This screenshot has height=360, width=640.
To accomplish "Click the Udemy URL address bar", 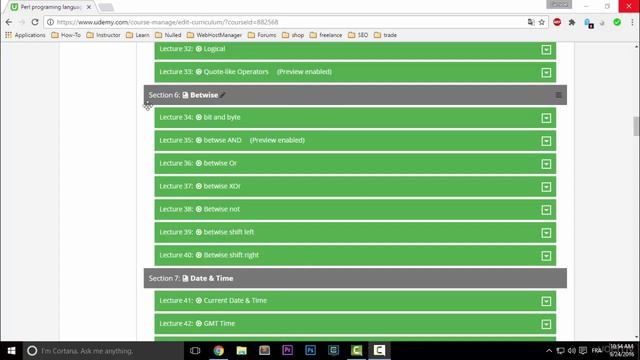I will point(286,22).
